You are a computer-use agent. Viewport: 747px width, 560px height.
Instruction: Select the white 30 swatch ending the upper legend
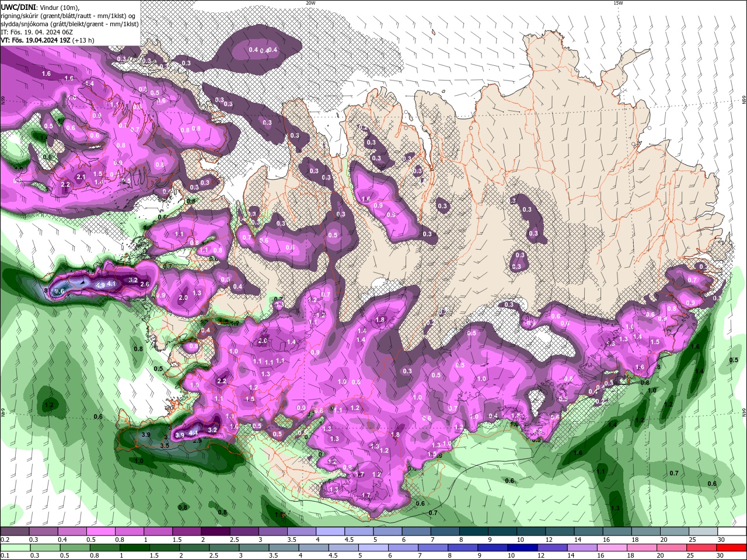pyautogui.click(x=732, y=531)
